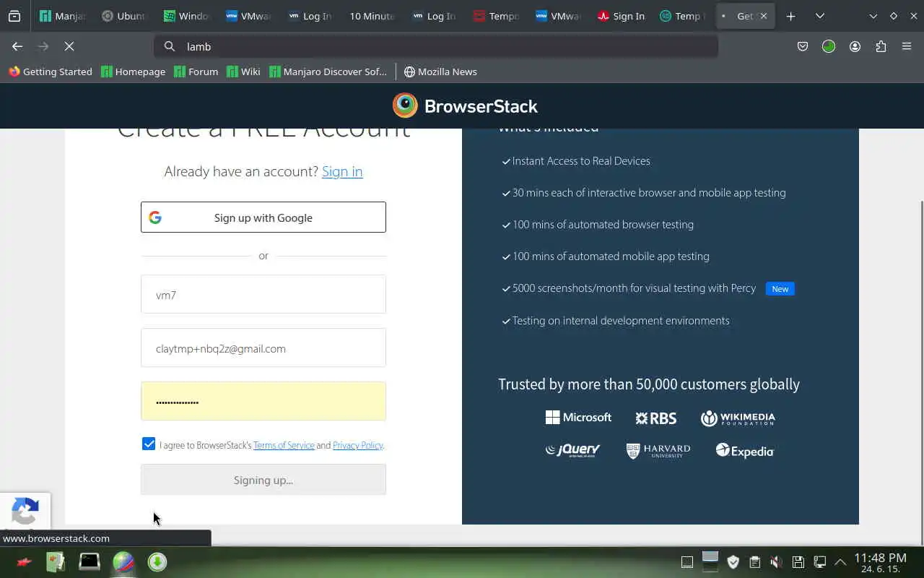924x578 pixels.
Task: Switch to the Ubuntu tab
Action: pos(123,16)
